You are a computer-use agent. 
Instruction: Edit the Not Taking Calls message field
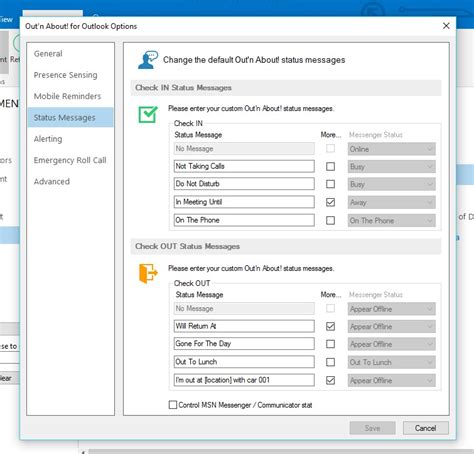244,166
